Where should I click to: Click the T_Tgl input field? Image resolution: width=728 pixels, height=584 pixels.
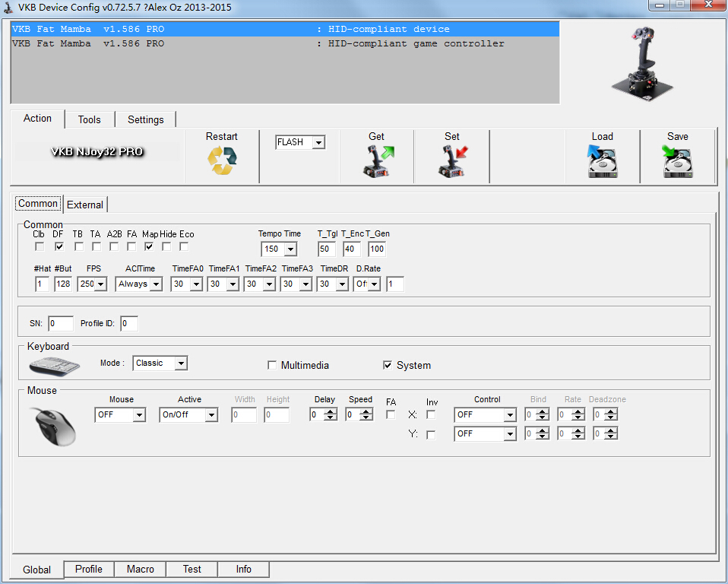(x=327, y=249)
